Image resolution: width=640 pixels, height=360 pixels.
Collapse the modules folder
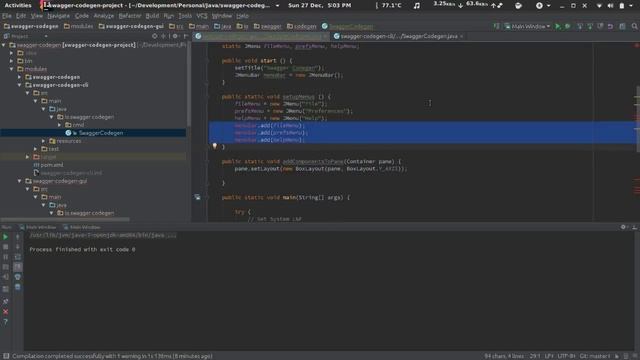11,69
